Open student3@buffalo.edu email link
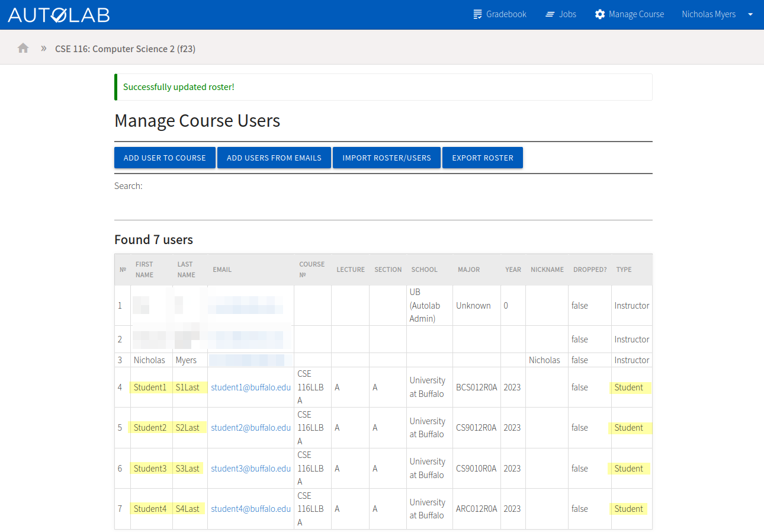This screenshot has height=532, width=764. (x=251, y=469)
